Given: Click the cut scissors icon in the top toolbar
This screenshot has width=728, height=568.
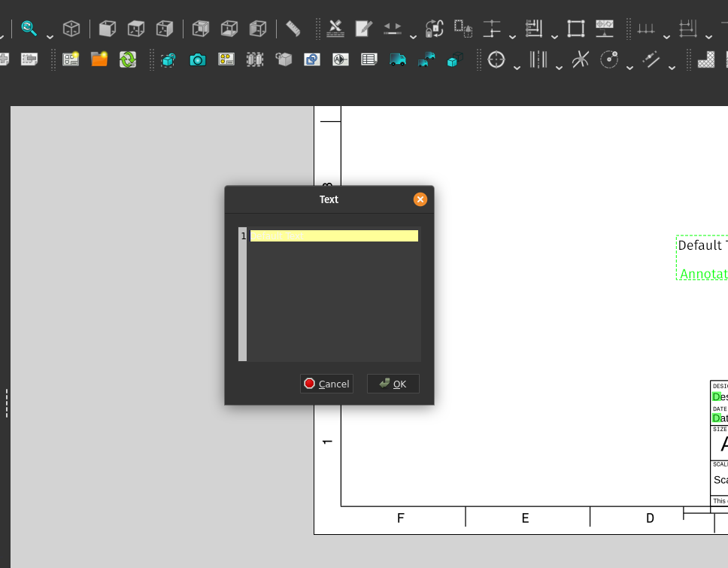Looking at the screenshot, I should pyautogui.click(x=335, y=27).
